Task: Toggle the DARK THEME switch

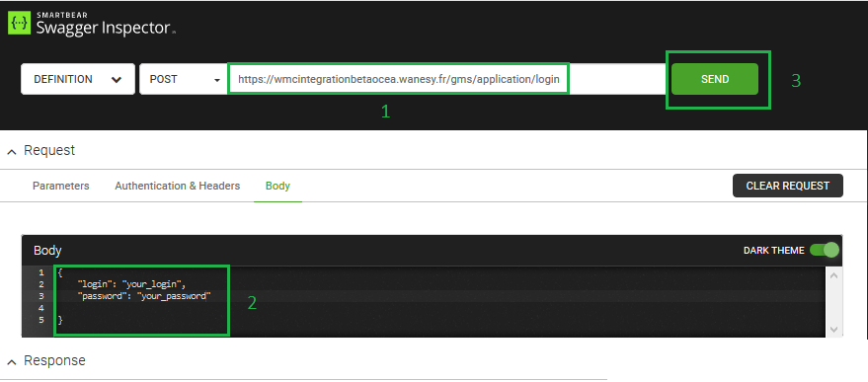Action: (x=825, y=251)
